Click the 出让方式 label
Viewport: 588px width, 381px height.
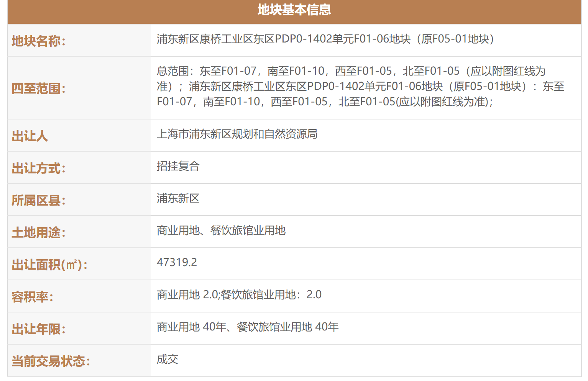38,168
